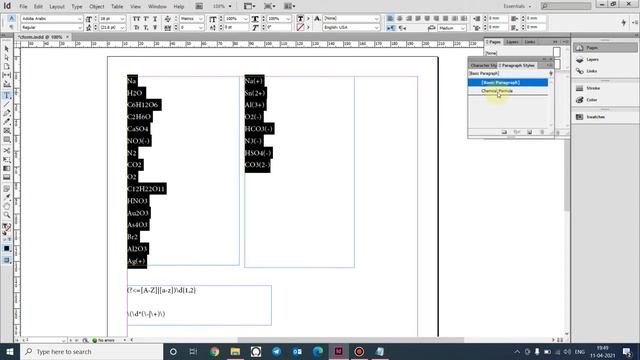
Task: Open the [None] character style dropdown
Action: click(376, 19)
